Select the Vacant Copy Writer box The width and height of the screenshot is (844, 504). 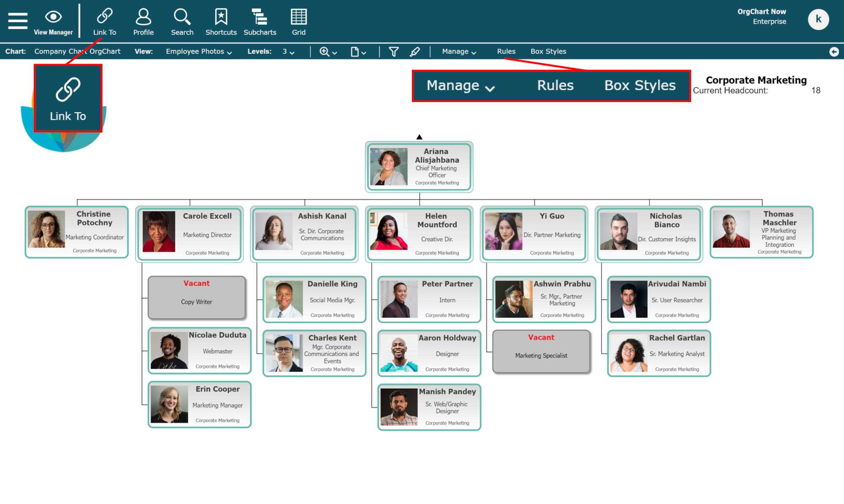click(x=197, y=297)
